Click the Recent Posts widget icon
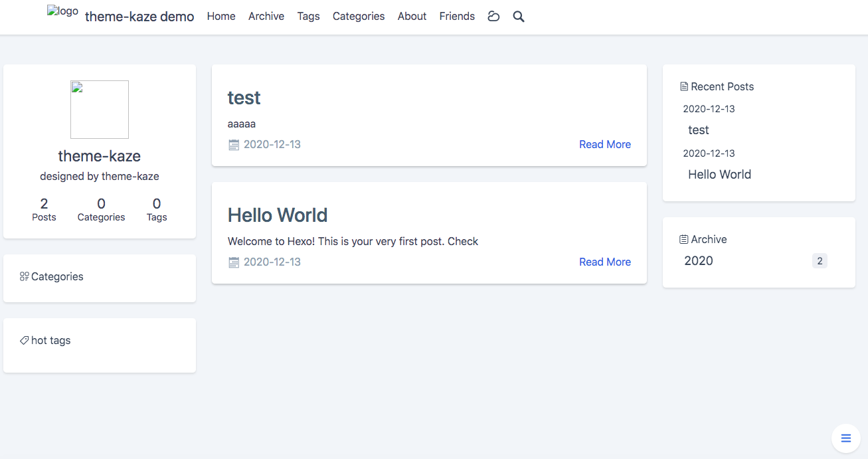This screenshot has width=868, height=459. click(x=684, y=86)
